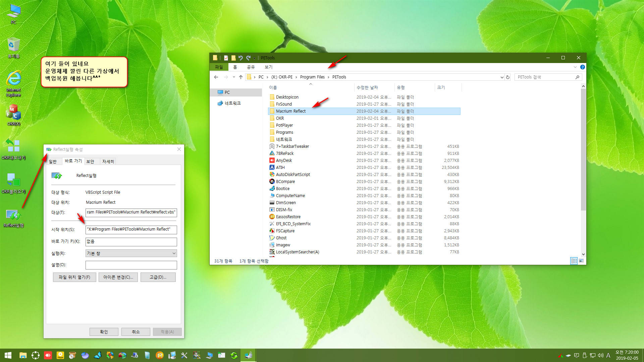Sort files by the 크기 column header

coord(448,87)
